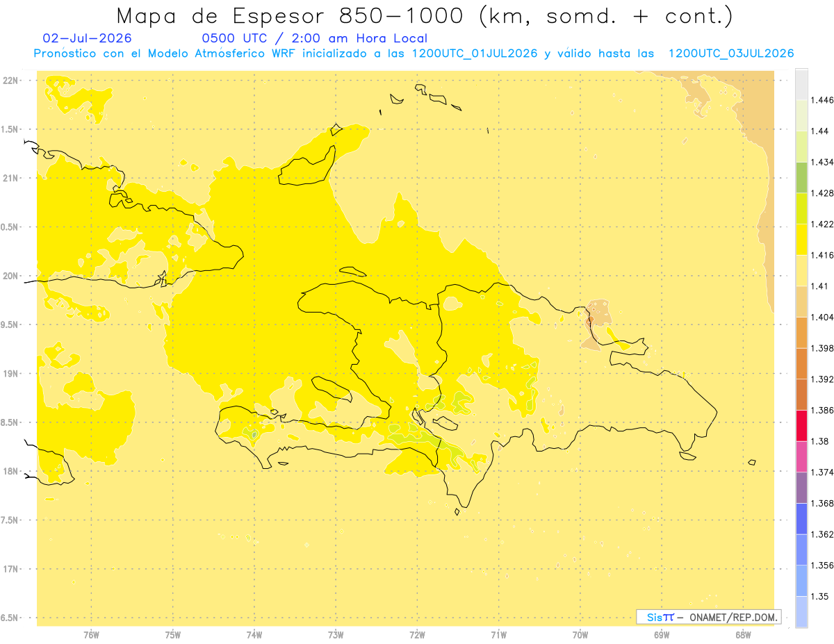
Task: Click the legend value '1.35'
Action: point(819,596)
